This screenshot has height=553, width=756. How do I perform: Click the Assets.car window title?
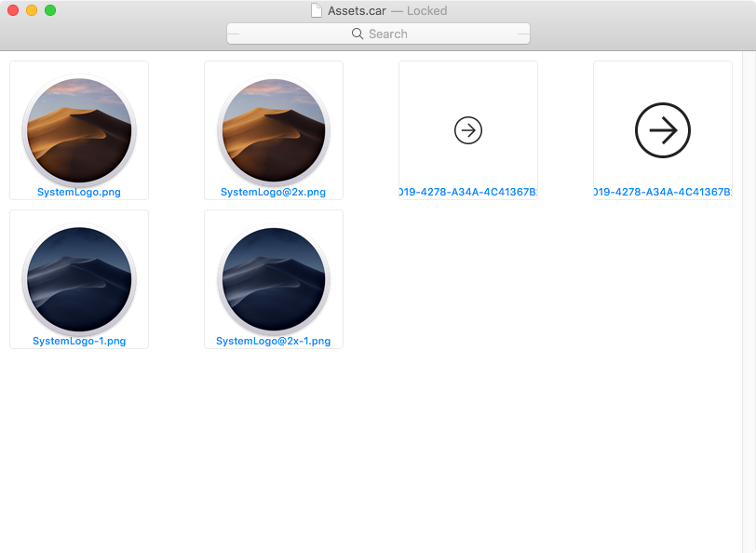357,10
